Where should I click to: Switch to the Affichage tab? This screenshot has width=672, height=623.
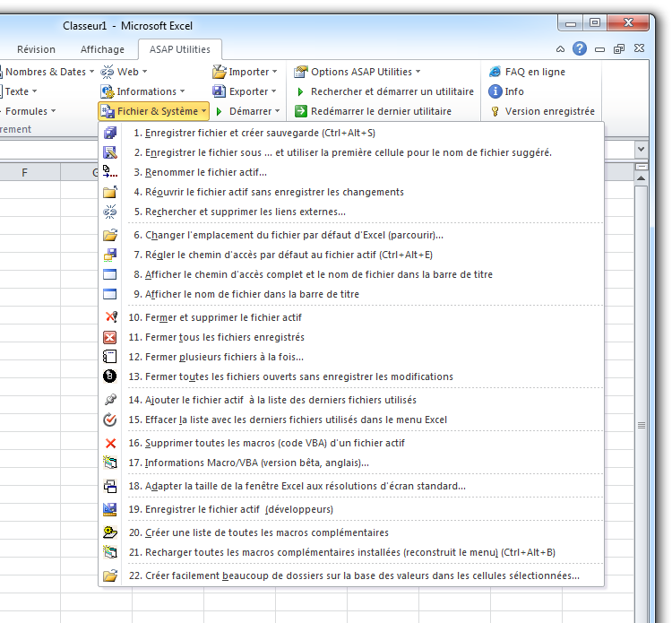[102, 49]
